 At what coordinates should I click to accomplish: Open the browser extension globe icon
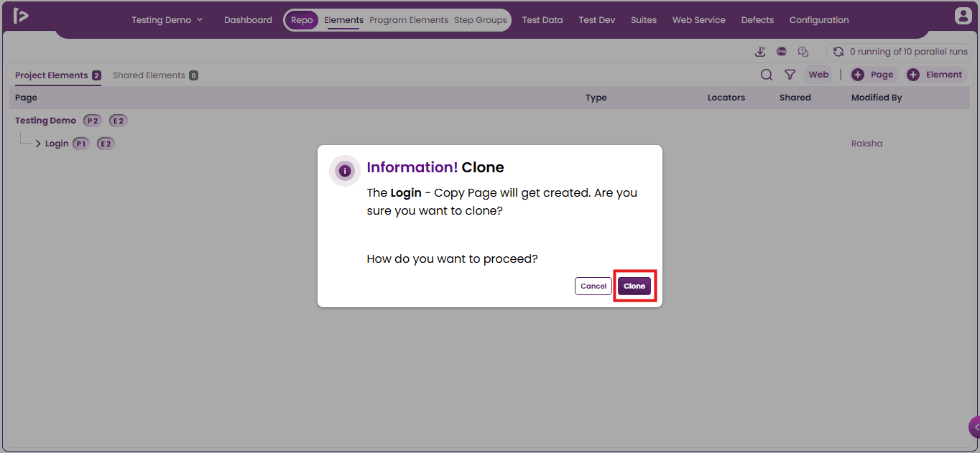(782, 52)
